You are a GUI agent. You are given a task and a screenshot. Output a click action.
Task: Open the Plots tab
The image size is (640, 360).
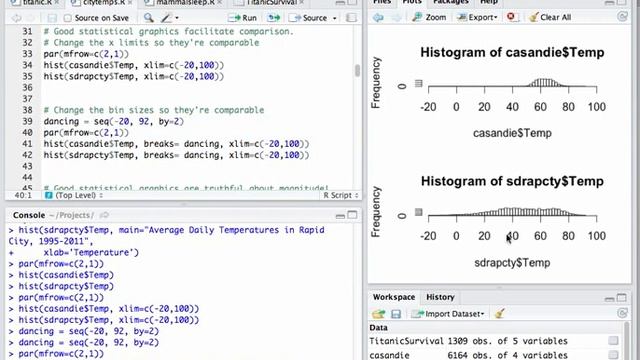412,2
